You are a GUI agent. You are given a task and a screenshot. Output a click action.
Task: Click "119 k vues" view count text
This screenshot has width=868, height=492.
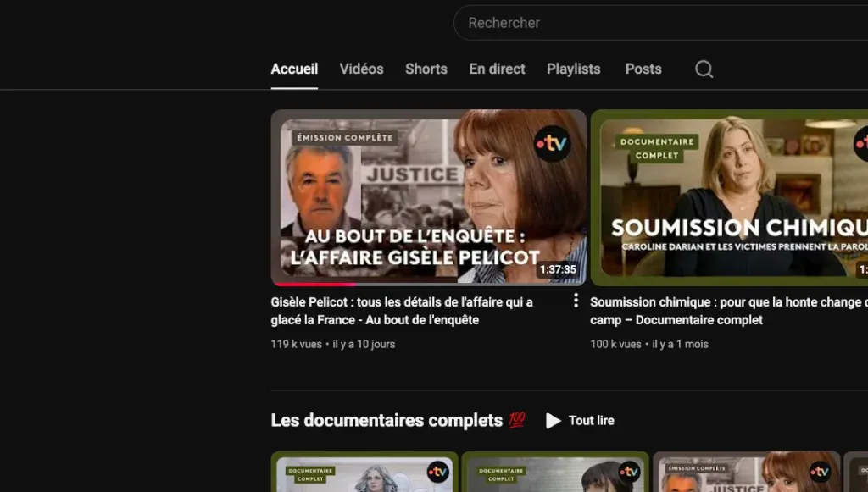(x=296, y=344)
